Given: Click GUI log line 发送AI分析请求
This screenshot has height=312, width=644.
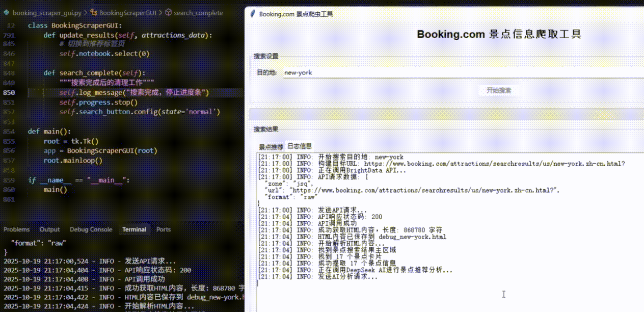Looking at the screenshot, I should point(317,276).
